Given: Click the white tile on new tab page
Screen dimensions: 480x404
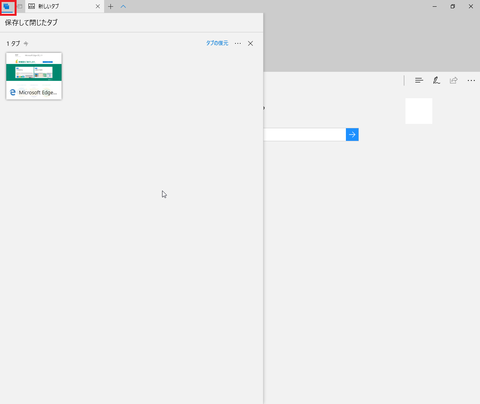Looking at the screenshot, I should [x=419, y=111].
